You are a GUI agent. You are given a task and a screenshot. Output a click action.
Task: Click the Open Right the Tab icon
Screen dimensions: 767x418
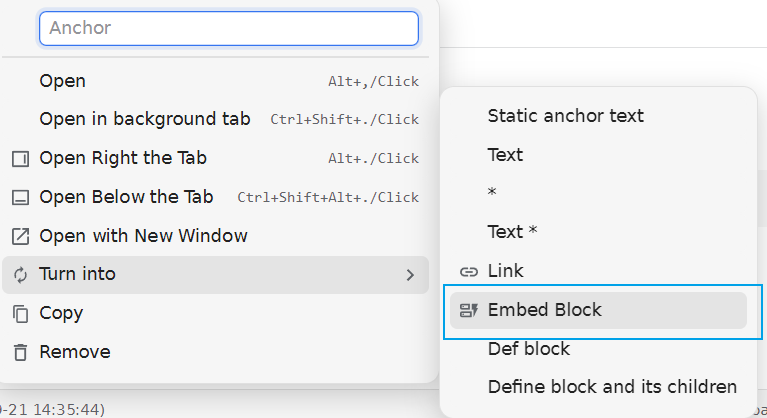(20, 159)
